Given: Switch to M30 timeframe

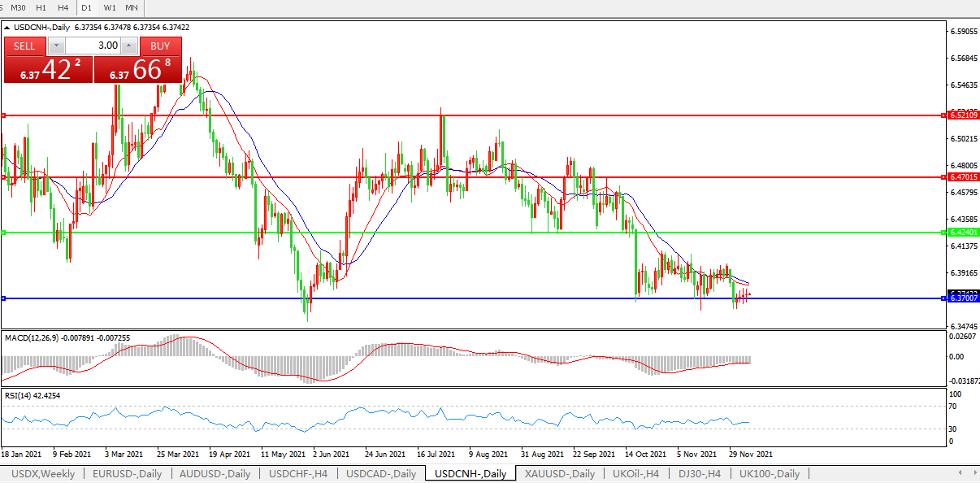Looking at the screenshot, I should point(18,7).
